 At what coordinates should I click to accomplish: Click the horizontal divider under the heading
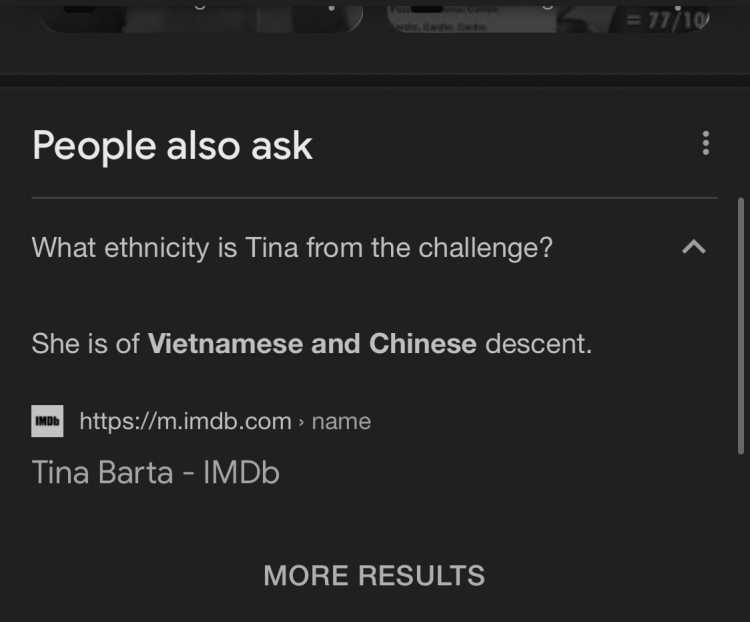click(x=375, y=197)
